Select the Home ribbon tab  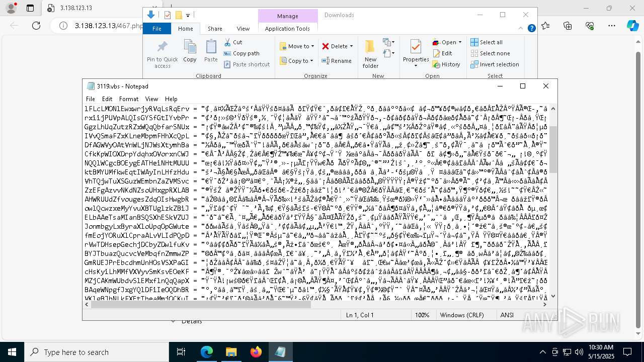(x=186, y=29)
